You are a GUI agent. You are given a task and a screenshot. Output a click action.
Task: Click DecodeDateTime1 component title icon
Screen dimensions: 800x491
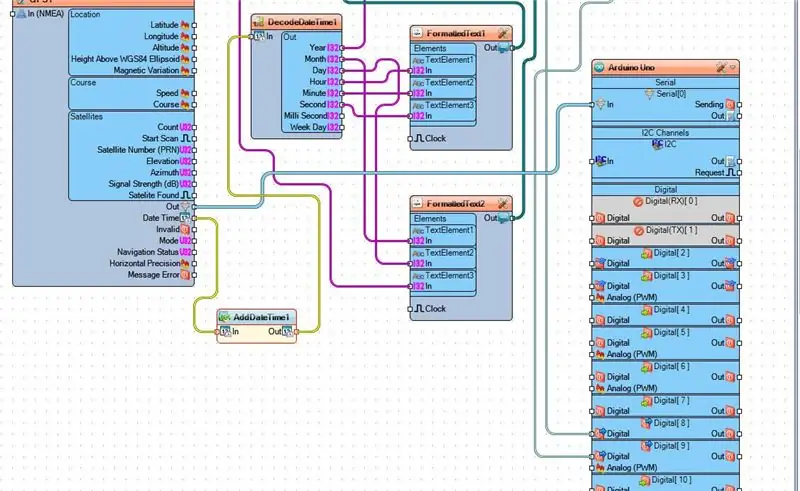click(259, 22)
